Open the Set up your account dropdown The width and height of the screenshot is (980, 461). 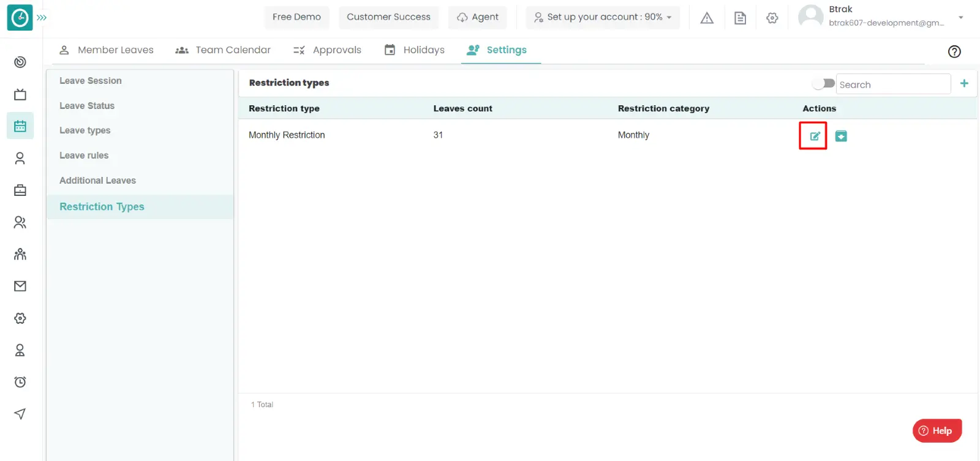pyautogui.click(x=603, y=17)
